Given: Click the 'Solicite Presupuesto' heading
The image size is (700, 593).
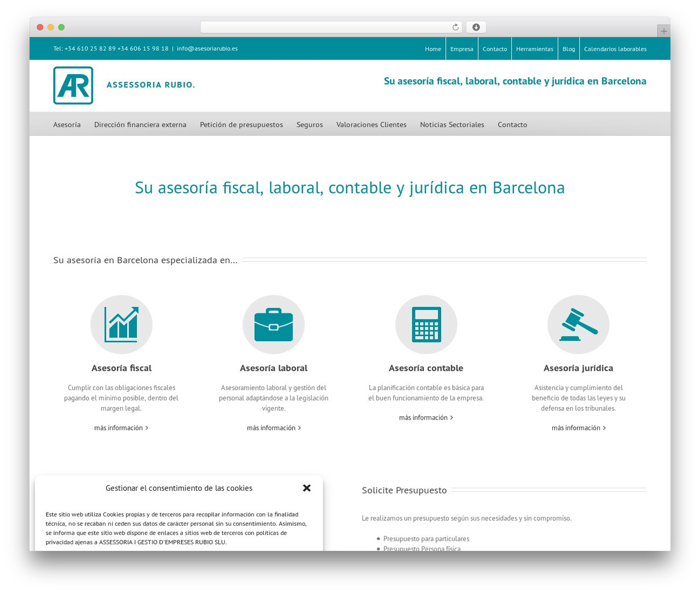Looking at the screenshot, I should [404, 490].
